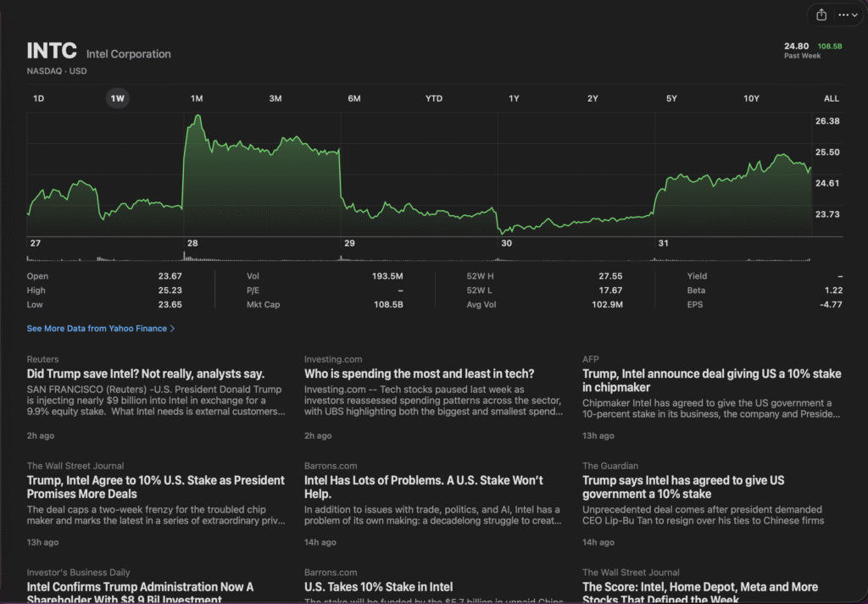Click the 24.80 current price

[796, 46]
